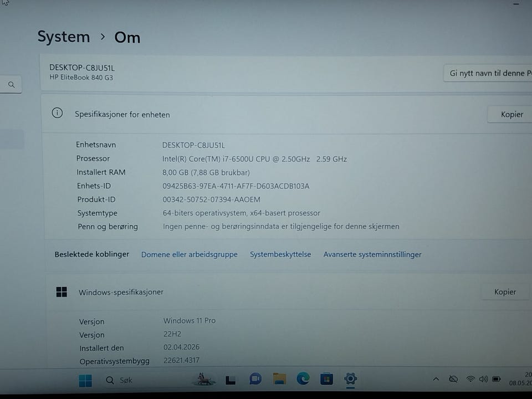
Task: Select Windows 11 Pro version text
Action: click(x=190, y=321)
